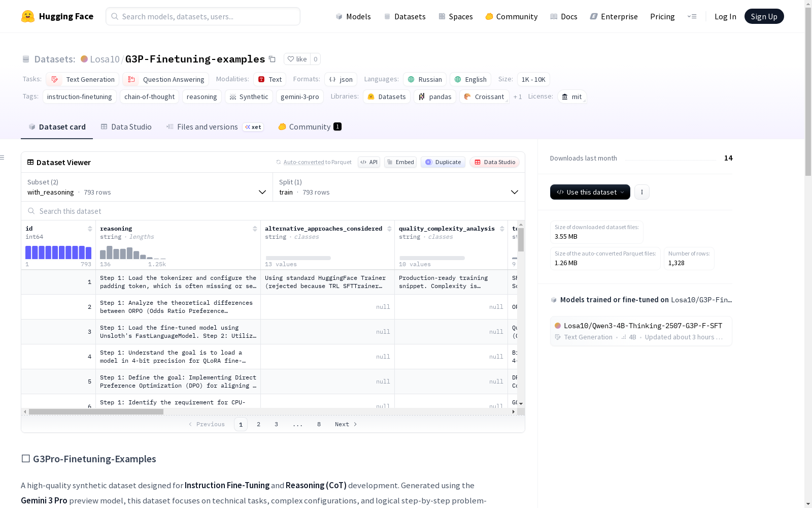Screen dimensions: 812x508
Task: Click the table's horizontal scrollbar thumb
Action: [x=96, y=411]
